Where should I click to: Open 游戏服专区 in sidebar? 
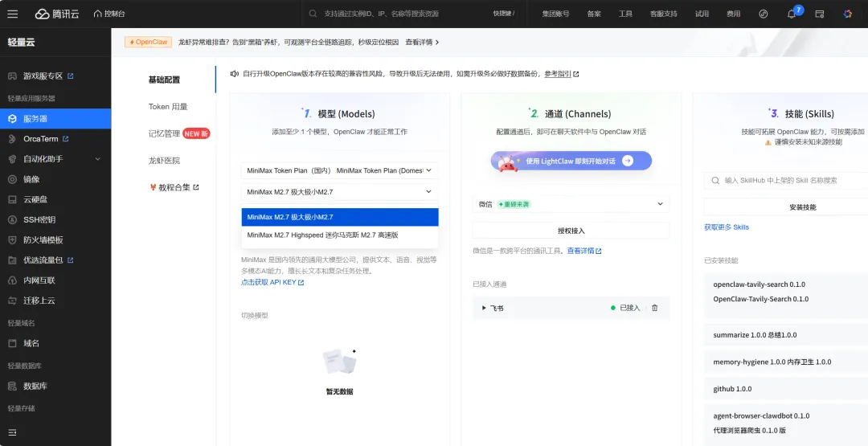pos(43,76)
